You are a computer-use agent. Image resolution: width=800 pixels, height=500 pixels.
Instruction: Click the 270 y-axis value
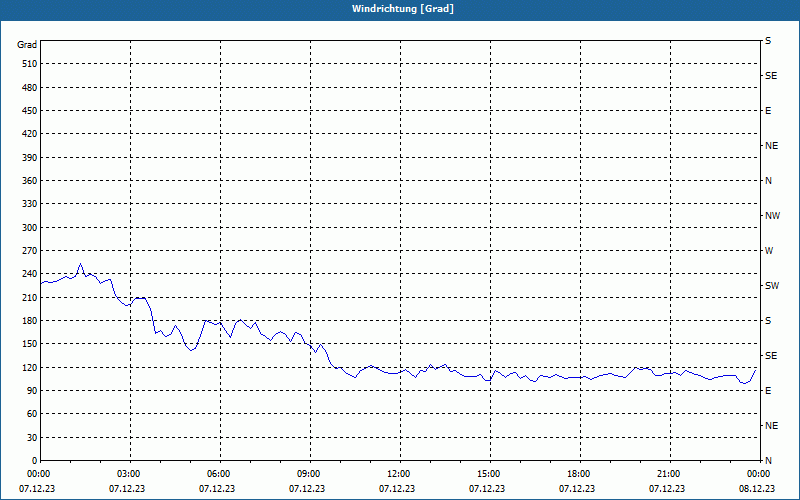[x=30, y=251]
